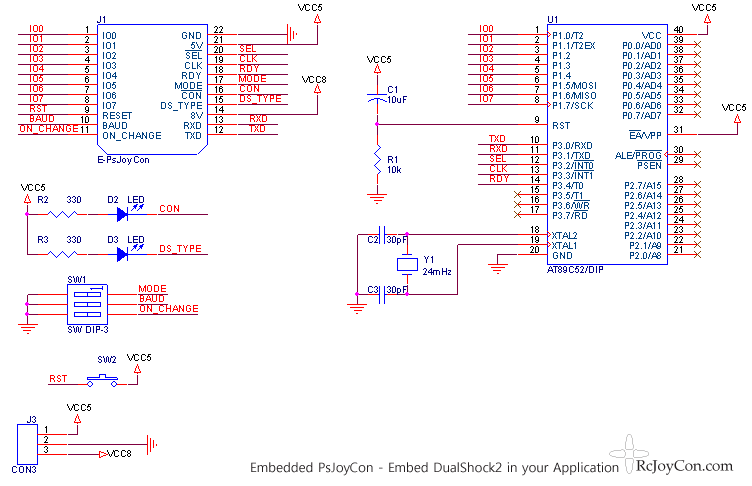752x486 pixels.
Task: Click capacitor C1 symbol
Action: click(377, 97)
